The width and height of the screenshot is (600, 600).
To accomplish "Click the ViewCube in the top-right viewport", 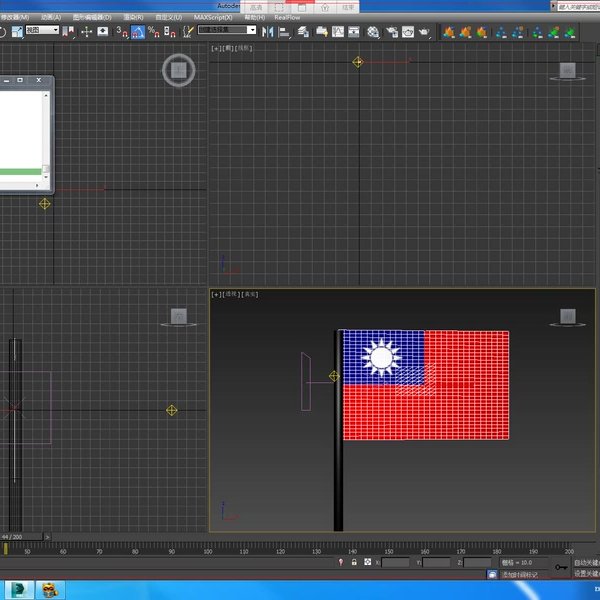I will (x=567, y=71).
